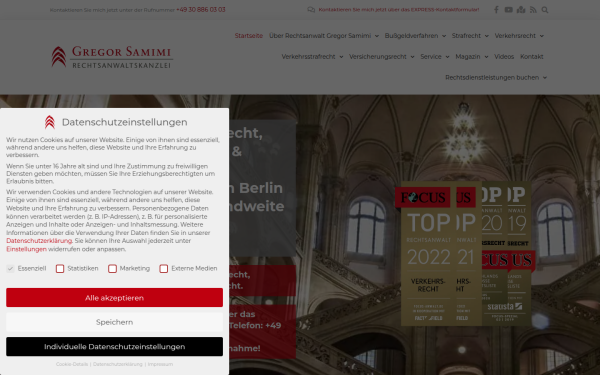Click the Focus Top 2019 badge
The height and width of the screenshot is (375, 600).
[520, 254]
